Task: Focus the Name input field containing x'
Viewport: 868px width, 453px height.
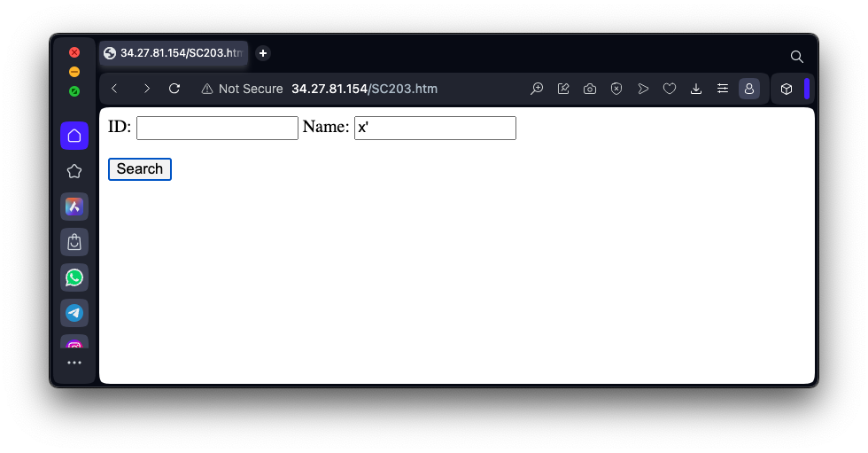Action: click(435, 128)
